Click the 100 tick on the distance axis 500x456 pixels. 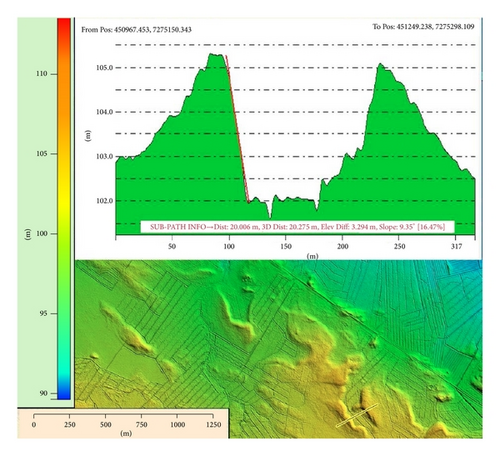click(229, 246)
